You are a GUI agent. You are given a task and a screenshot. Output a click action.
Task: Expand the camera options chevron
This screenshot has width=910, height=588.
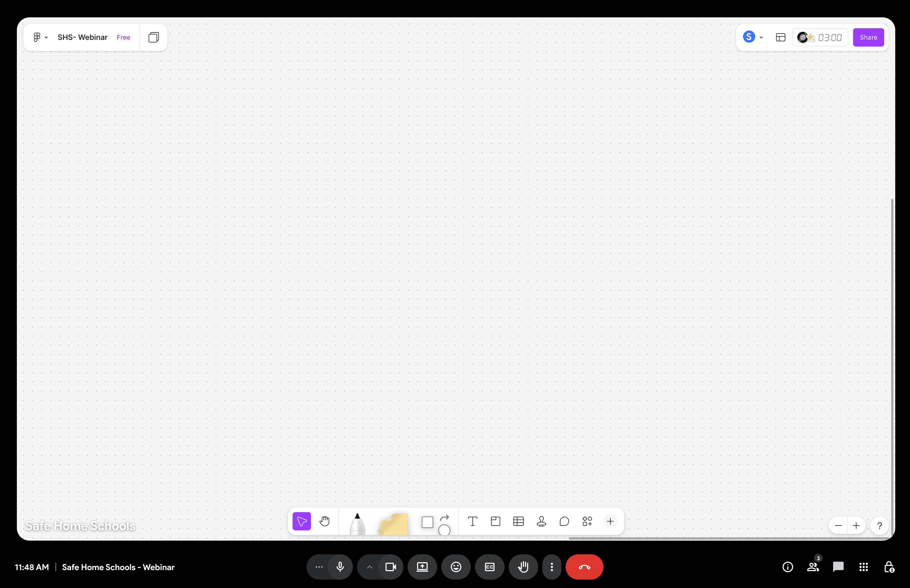coord(369,567)
